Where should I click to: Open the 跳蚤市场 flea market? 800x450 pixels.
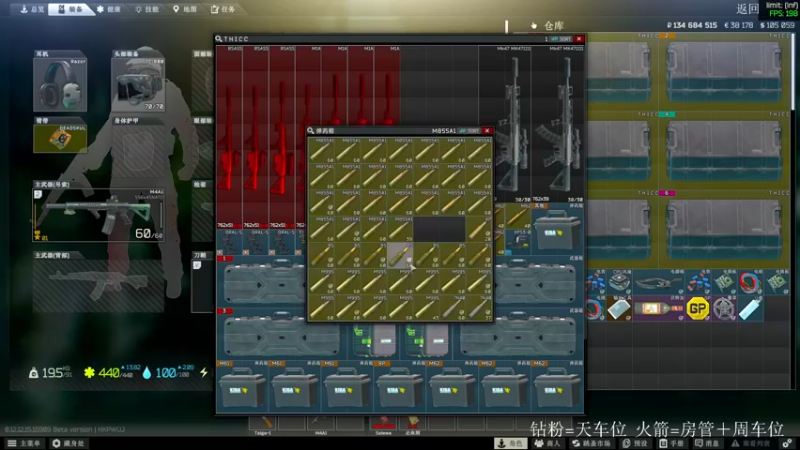point(592,443)
